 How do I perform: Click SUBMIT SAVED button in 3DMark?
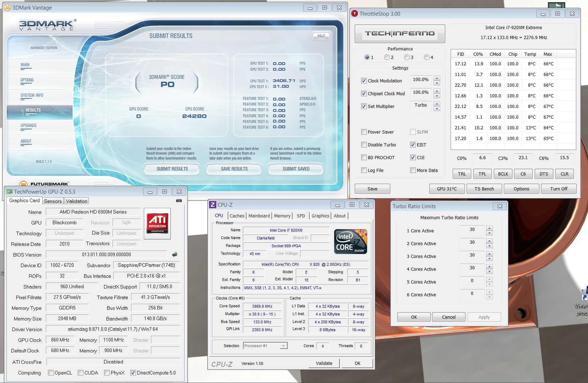(x=296, y=169)
